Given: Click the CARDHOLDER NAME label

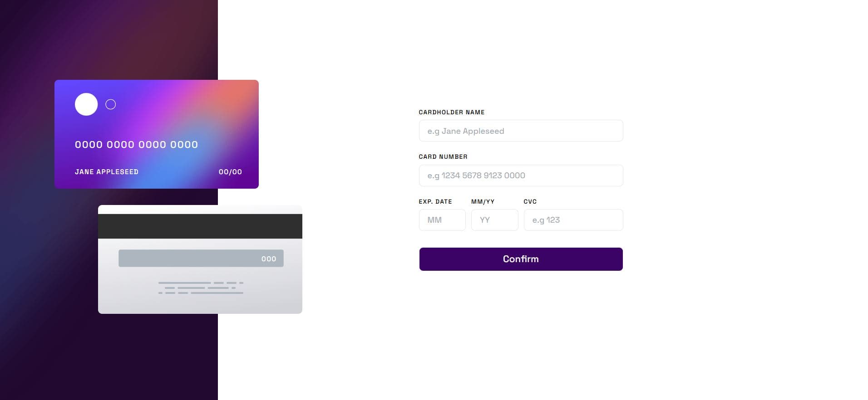Looking at the screenshot, I should point(451,112).
